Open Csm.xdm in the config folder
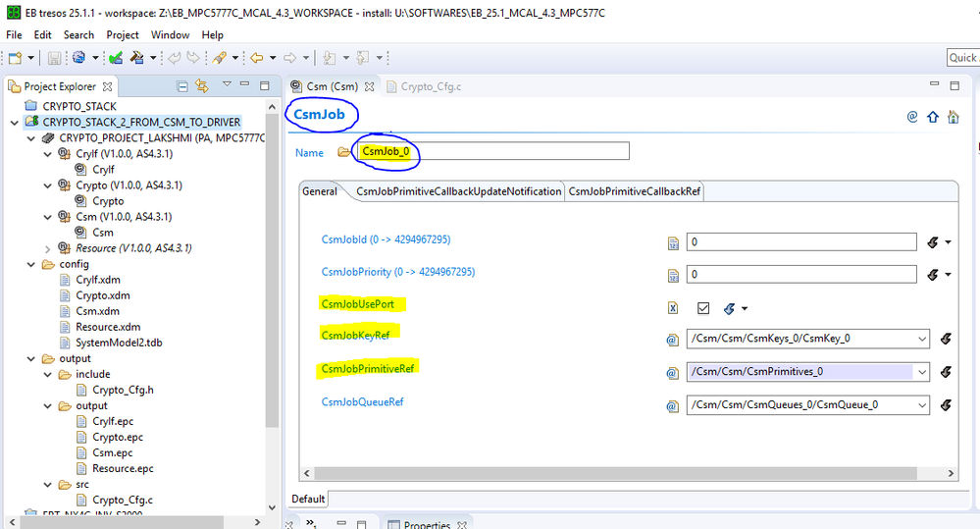 97,311
